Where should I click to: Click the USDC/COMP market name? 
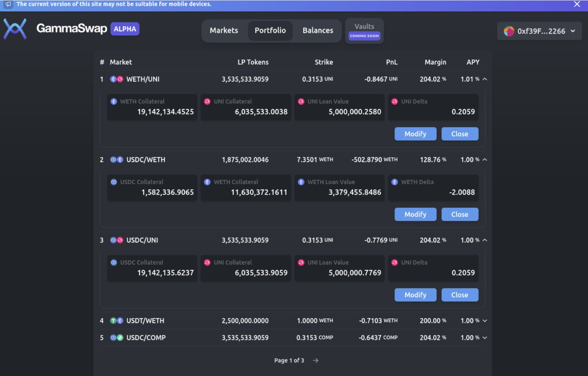coord(146,338)
